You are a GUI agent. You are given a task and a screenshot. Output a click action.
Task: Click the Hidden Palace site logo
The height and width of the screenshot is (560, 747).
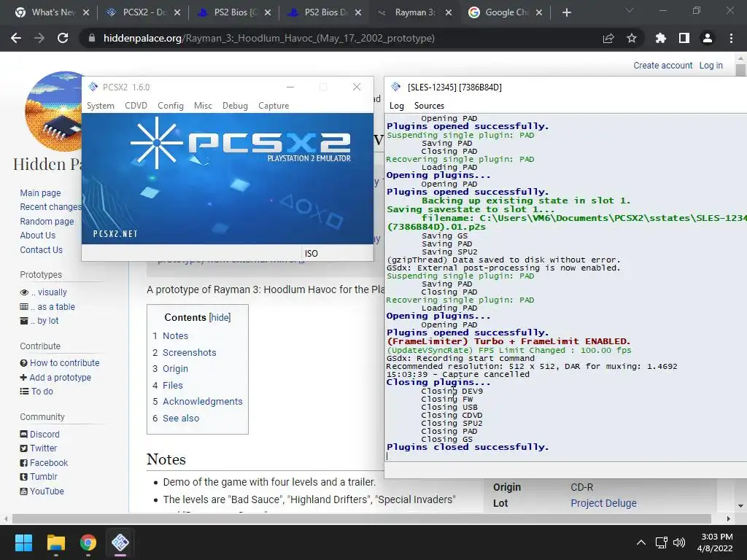(53, 112)
